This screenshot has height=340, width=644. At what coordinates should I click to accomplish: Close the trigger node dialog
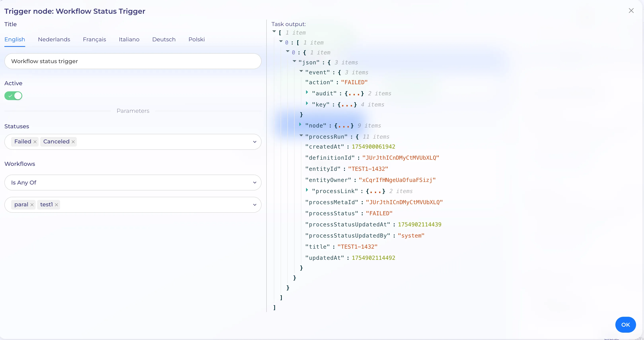pyautogui.click(x=631, y=11)
